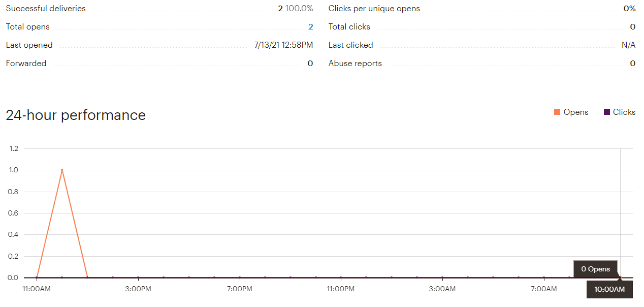
Task: Click the 3:00PM x-axis label
Action: coord(138,289)
